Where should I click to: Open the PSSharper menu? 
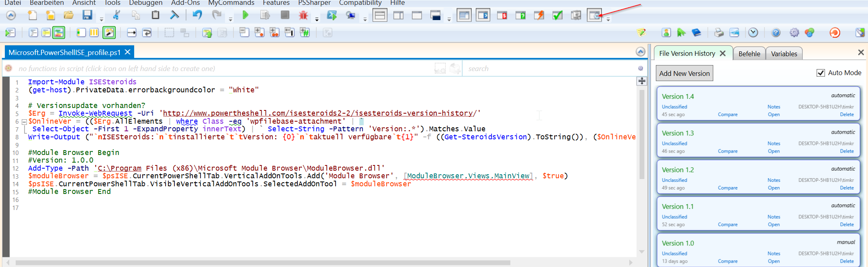click(314, 3)
